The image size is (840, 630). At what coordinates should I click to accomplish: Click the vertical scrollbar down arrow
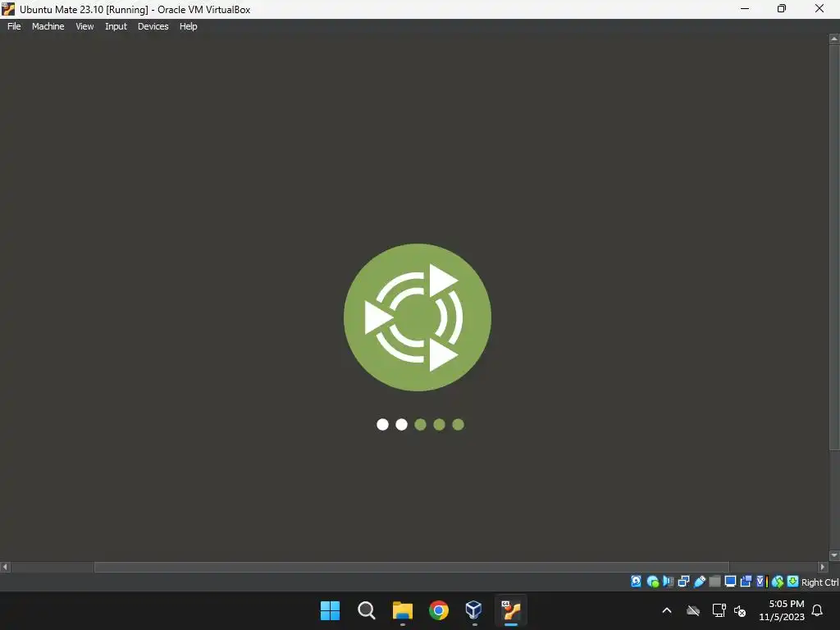coord(834,555)
